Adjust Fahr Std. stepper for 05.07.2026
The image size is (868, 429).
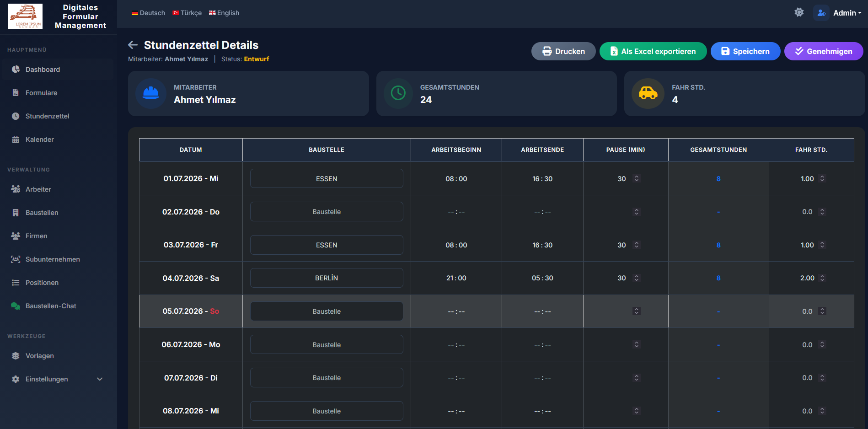click(x=822, y=311)
